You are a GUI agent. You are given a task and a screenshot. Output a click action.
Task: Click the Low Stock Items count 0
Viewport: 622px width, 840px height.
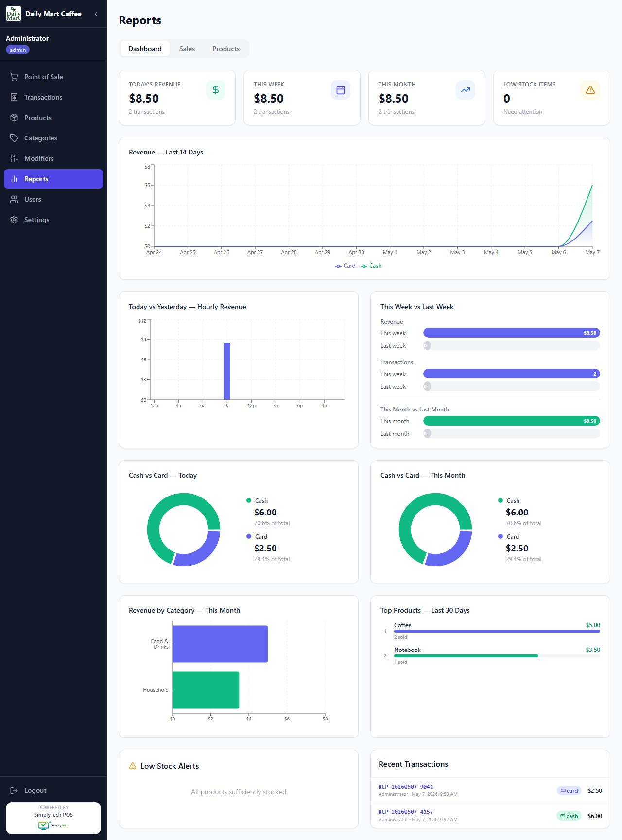[x=507, y=99]
